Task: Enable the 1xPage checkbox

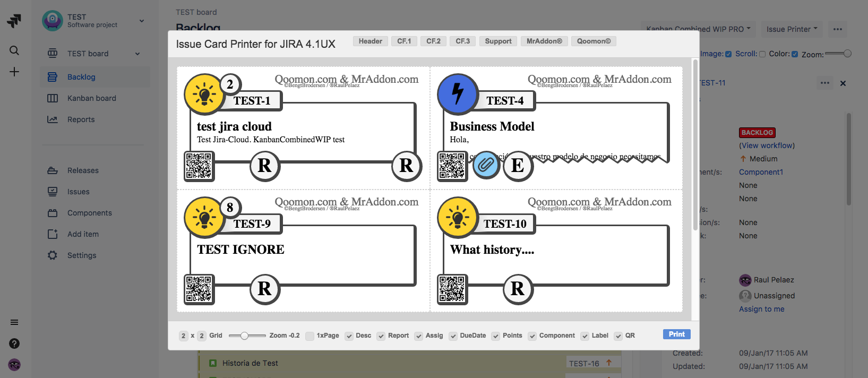Action: 310,336
